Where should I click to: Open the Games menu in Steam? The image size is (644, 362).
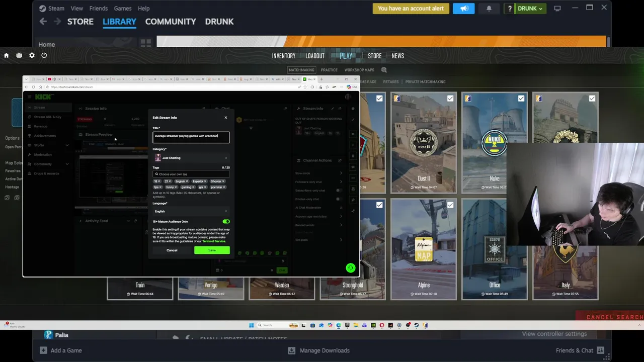coord(123,9)
